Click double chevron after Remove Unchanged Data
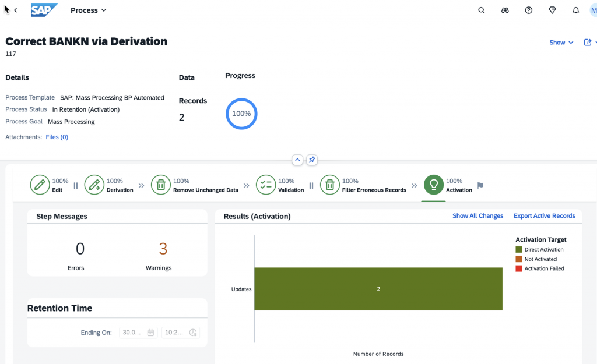 coord(247,186)
